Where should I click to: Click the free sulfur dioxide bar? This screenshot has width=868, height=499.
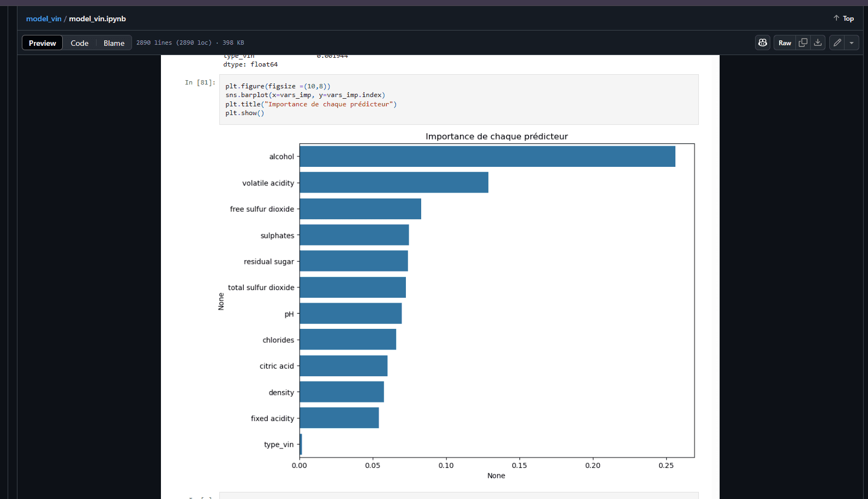point(360,209)
